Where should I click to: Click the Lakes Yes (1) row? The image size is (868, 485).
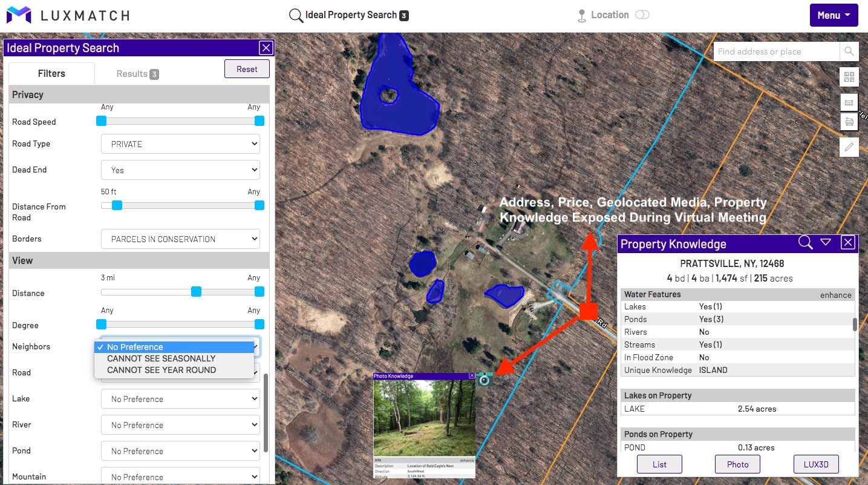point(737,307)
